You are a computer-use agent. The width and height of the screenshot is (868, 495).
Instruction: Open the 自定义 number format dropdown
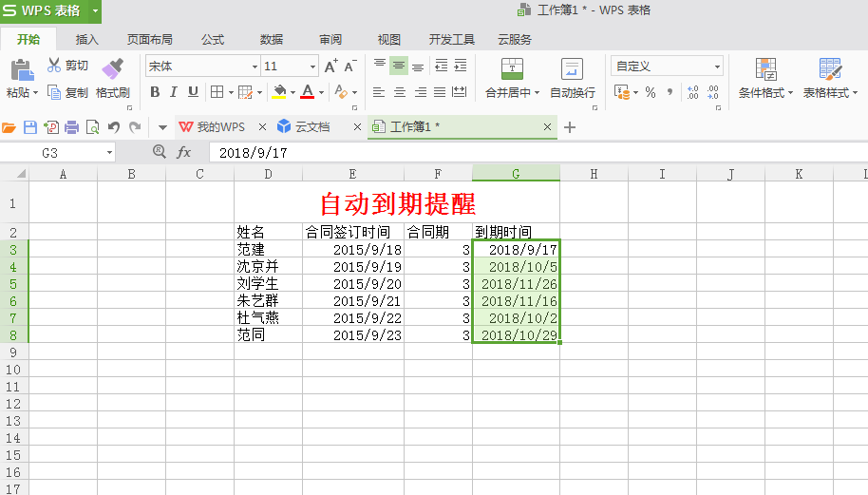tap(717, 67)
